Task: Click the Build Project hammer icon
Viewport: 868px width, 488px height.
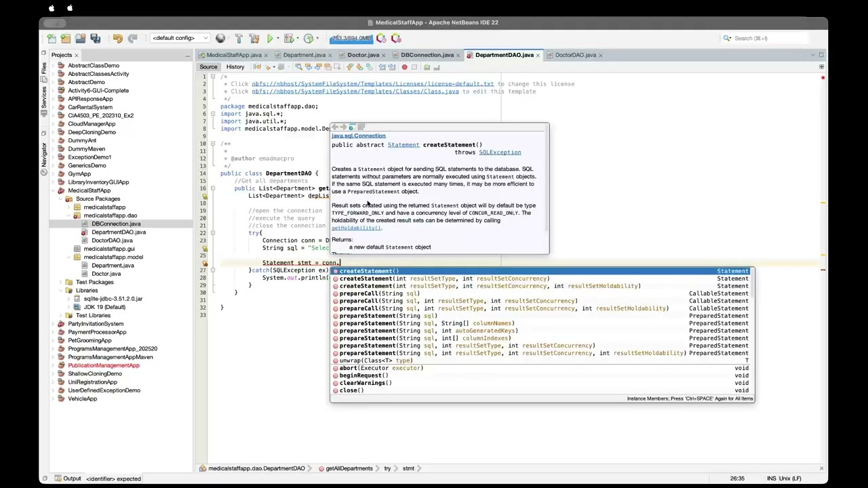Action: point(239,39)
